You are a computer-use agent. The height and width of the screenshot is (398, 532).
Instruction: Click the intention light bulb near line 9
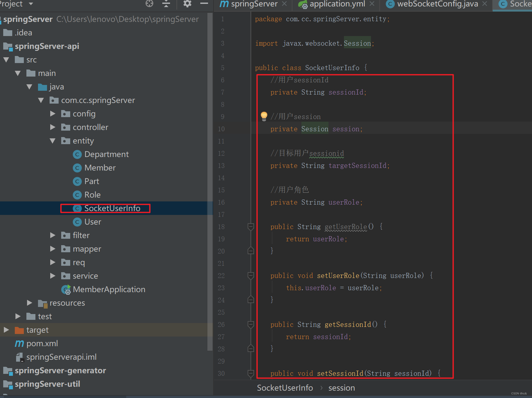[264, 116]
